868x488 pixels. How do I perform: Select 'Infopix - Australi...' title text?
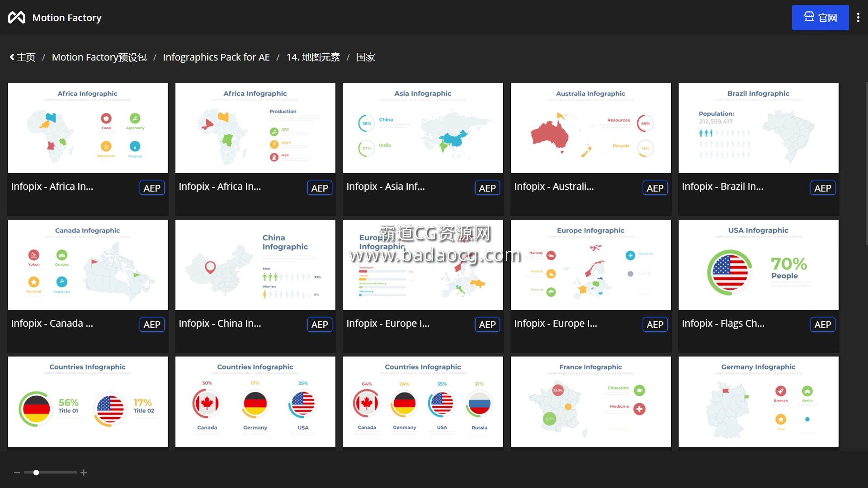point(554,187)
